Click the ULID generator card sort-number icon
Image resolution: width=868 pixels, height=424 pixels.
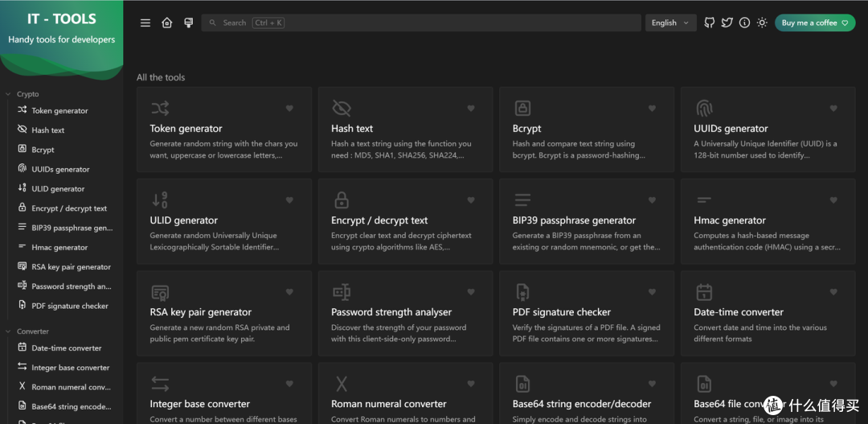coord(159,200)
